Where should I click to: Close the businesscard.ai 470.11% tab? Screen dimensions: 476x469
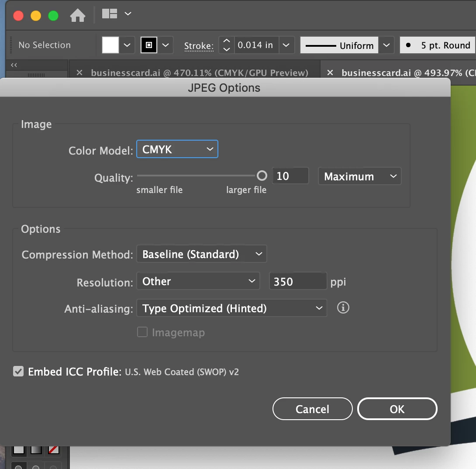pos(79,72)
